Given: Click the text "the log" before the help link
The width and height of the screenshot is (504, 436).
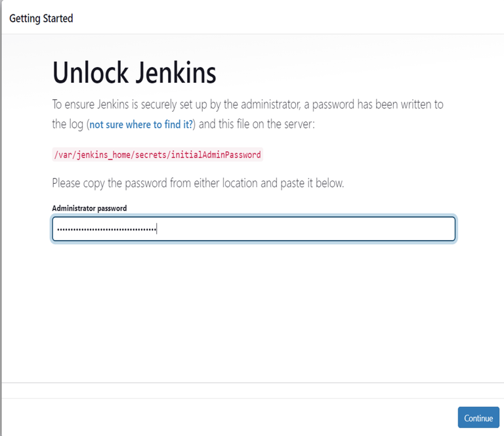Looking at the screenshot, I should tap(68, 124).
